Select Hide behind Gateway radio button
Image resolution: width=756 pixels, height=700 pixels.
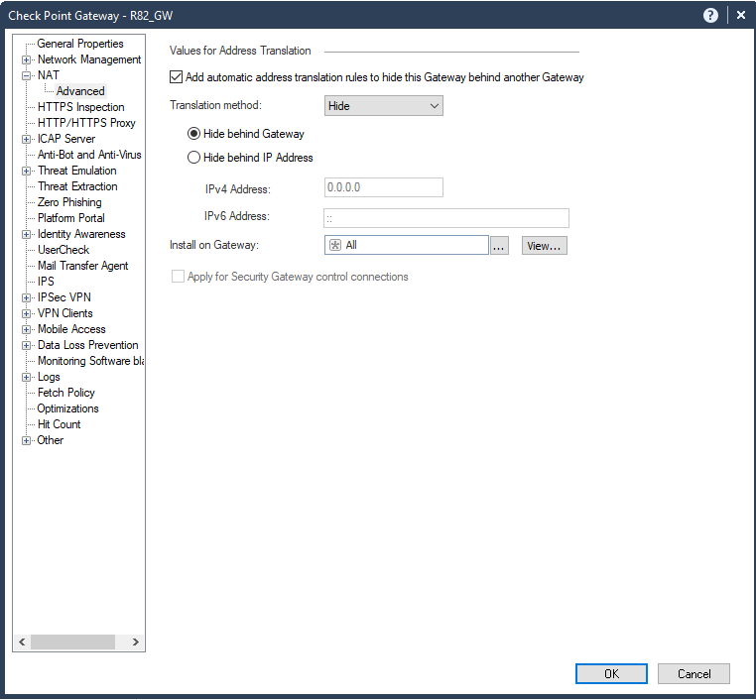pos(193,134)
